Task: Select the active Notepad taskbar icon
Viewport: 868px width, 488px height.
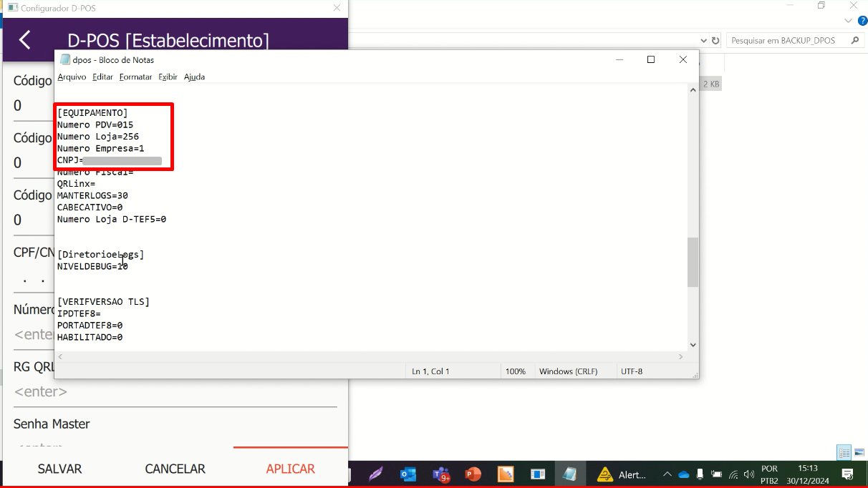Action: tap(570, 474)
